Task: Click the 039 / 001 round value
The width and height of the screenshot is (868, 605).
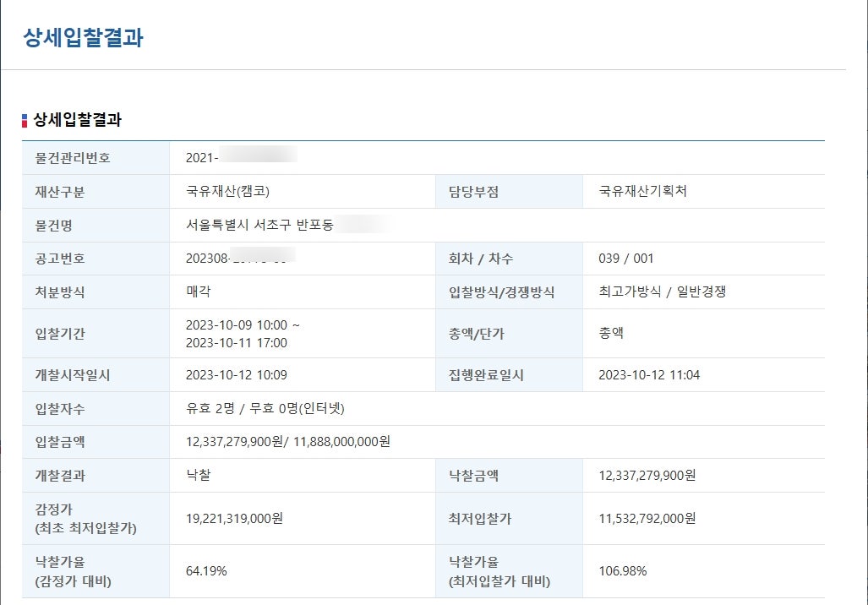Action: coord(625,259)
